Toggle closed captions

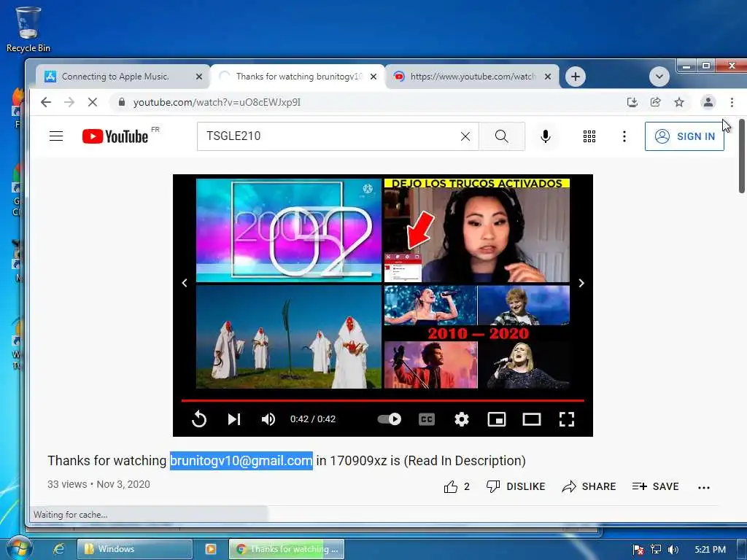pyautogui.click(x=426, y=419)
